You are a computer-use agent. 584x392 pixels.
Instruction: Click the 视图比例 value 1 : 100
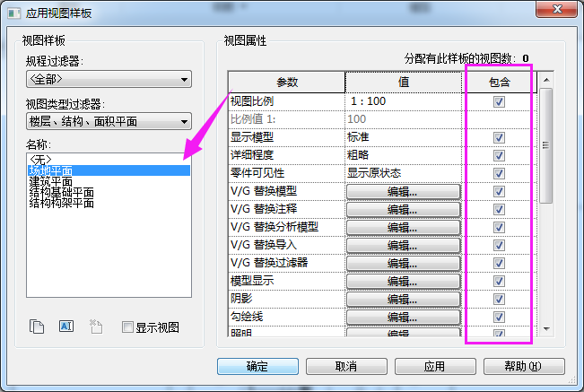point(402,101)
